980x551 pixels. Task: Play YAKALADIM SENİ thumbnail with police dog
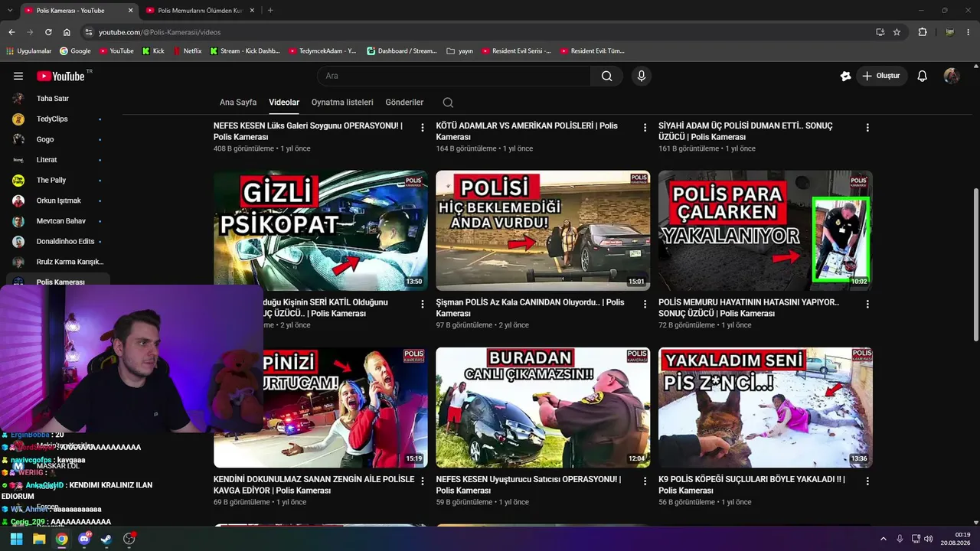click(766, 407)
